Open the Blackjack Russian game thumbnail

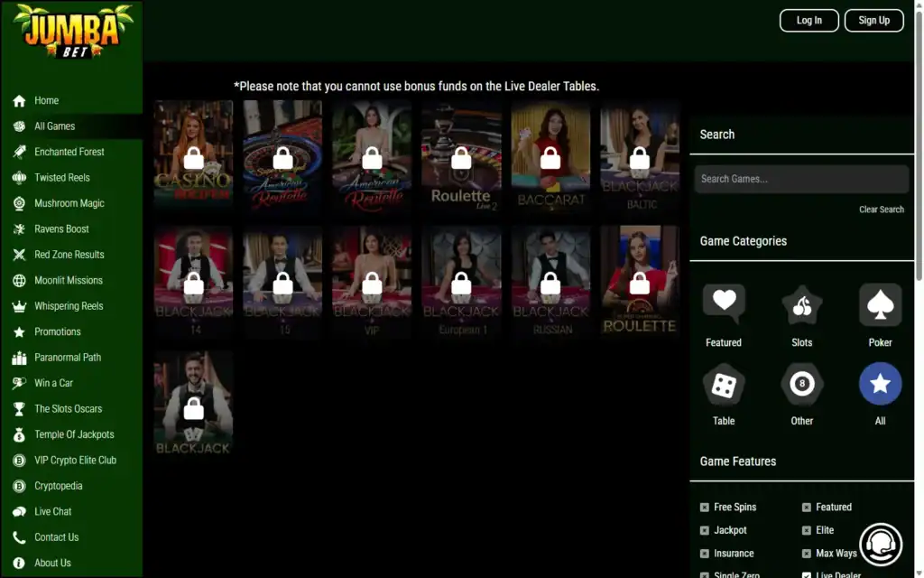[x=550, y=282]
